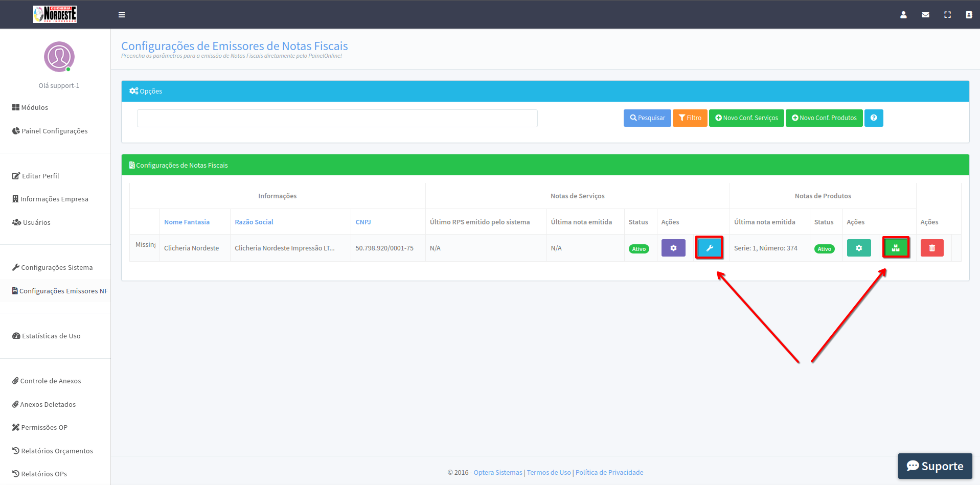
Task: Go to Editar Perfil
Action: 36,176
